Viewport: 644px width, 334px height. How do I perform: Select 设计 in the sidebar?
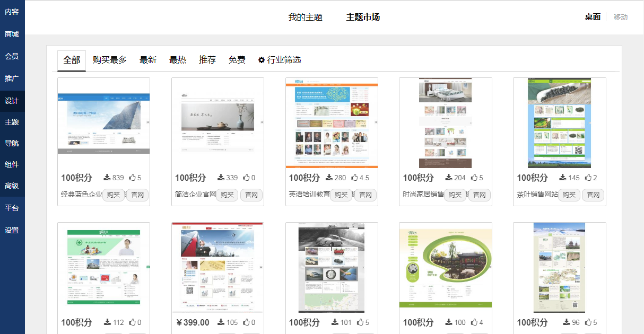pos(12,101)
